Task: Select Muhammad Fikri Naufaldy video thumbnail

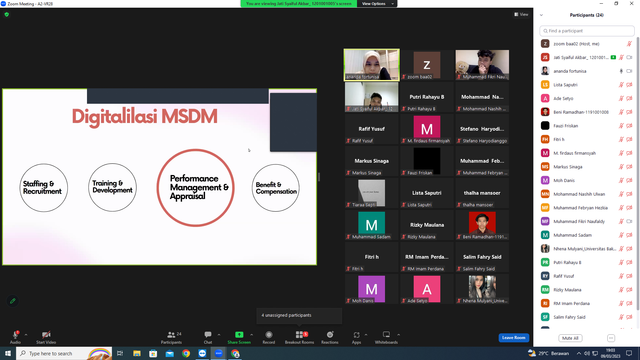Action: 482,65
